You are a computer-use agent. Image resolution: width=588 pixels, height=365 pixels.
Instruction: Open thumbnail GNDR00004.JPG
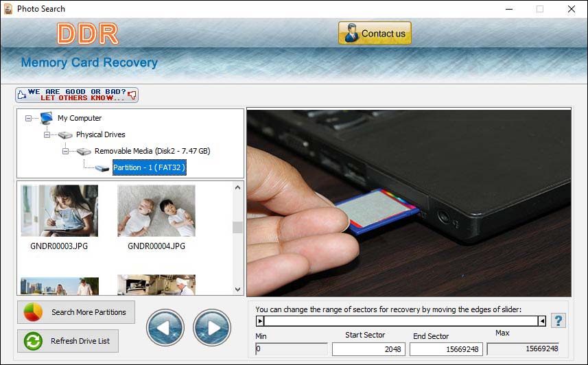pos(156,211)
